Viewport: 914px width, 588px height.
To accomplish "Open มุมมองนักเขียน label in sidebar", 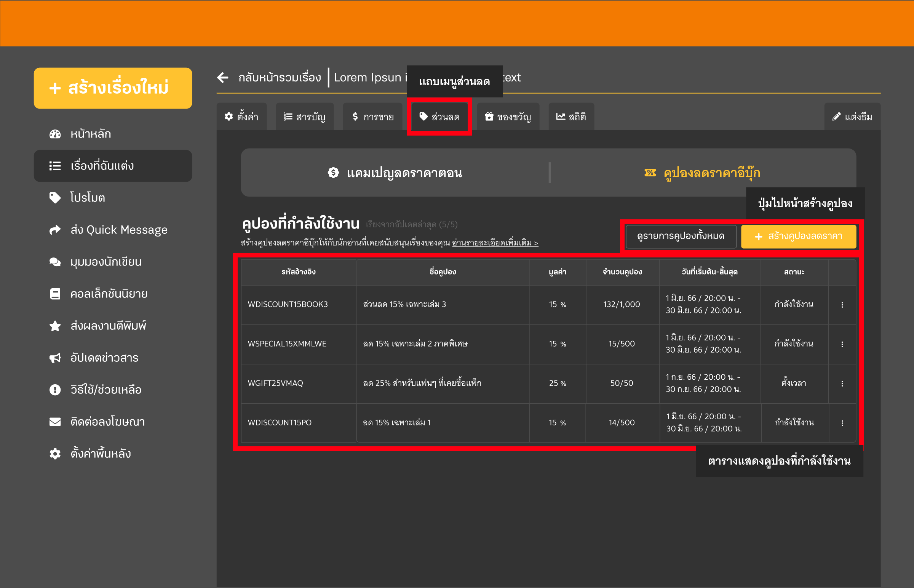I will tap(106, 262).
